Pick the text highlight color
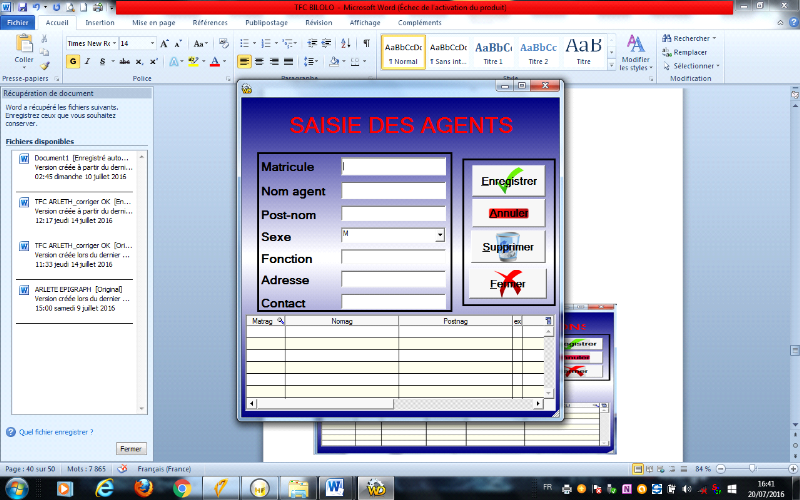800x500 pixels. tap(193, 61)
